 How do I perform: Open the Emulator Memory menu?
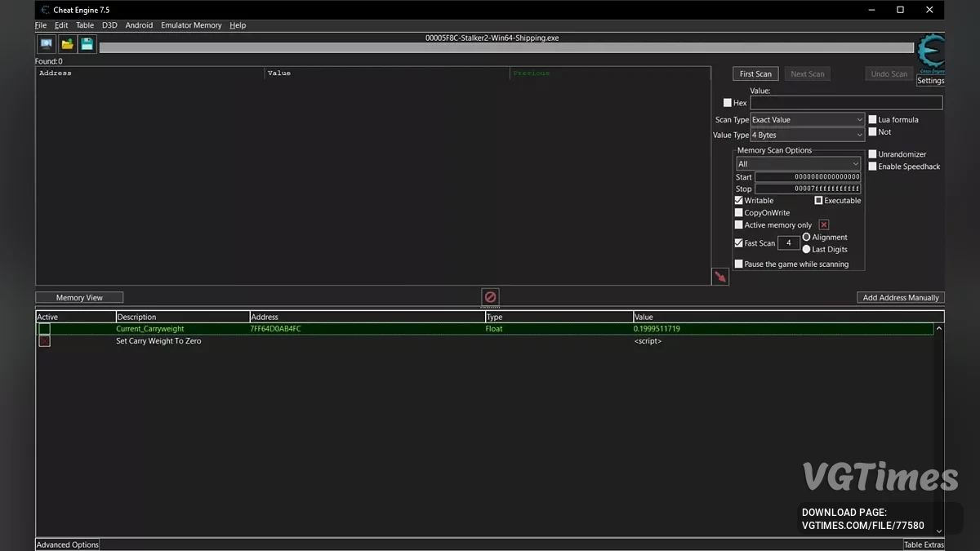[191, 25]
